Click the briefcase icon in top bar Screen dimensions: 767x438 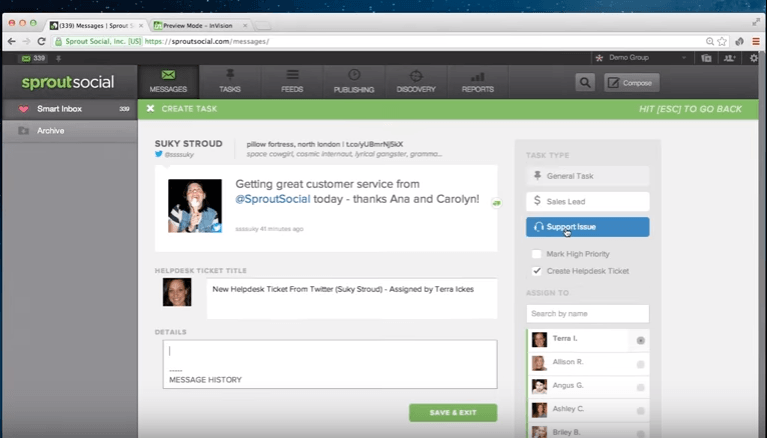click(x=706, y=58)
